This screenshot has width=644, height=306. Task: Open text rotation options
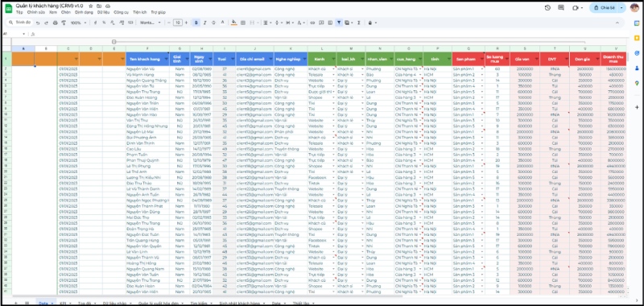(x=300, y=23)
